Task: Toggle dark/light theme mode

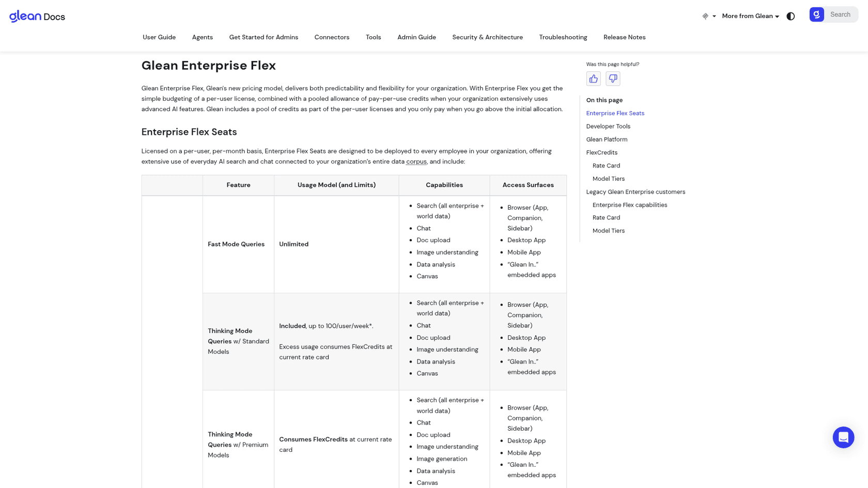Action: click(791, 16)
